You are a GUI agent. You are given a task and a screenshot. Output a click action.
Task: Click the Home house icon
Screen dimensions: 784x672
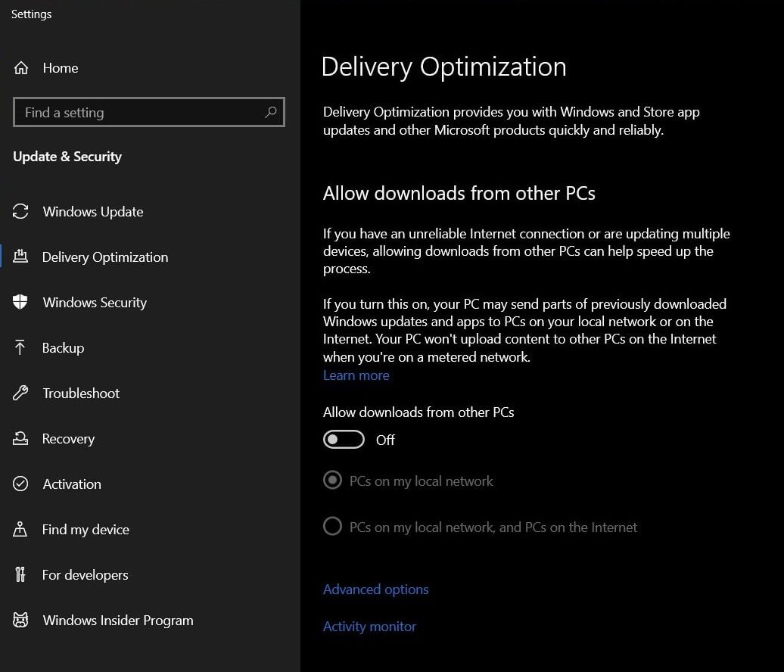pyautogui.click(x=21, y=67)
